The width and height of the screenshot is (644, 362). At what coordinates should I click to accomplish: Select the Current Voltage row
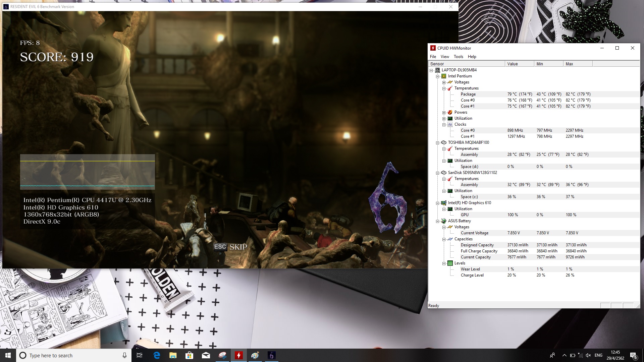(534, 233)
